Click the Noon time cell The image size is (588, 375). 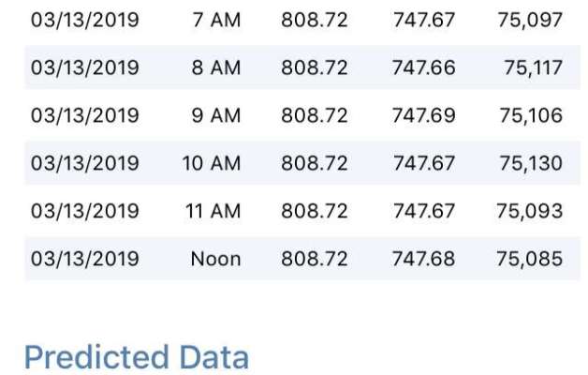point(215,259)
